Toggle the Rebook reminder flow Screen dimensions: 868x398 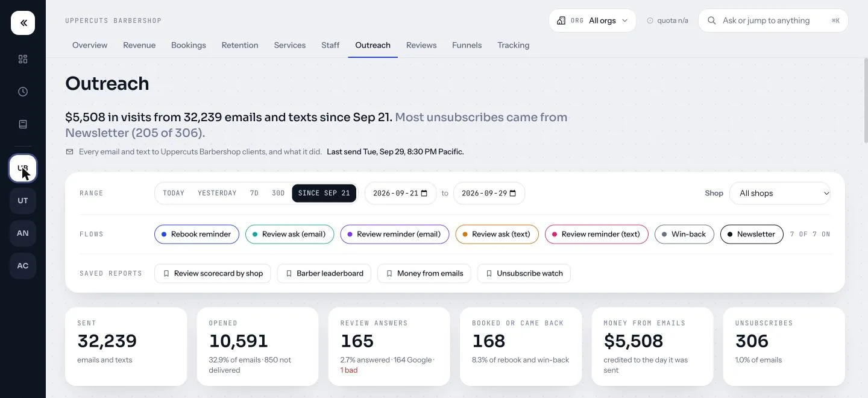(x=197, y=234)
